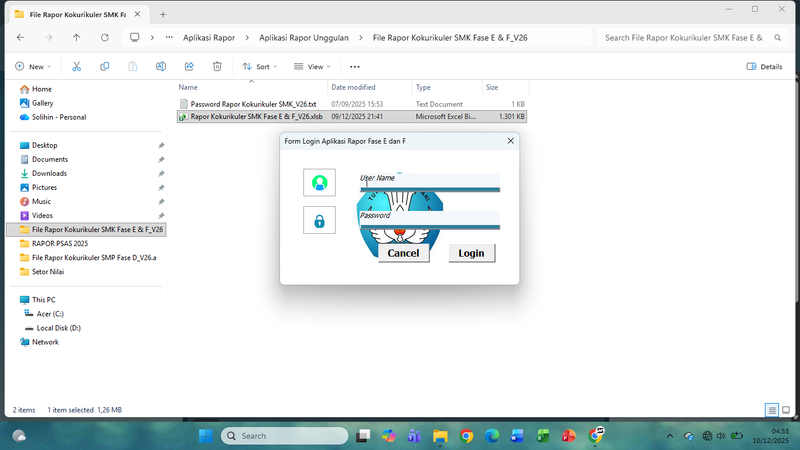Open Google Chrome from the taskbar

467,436
